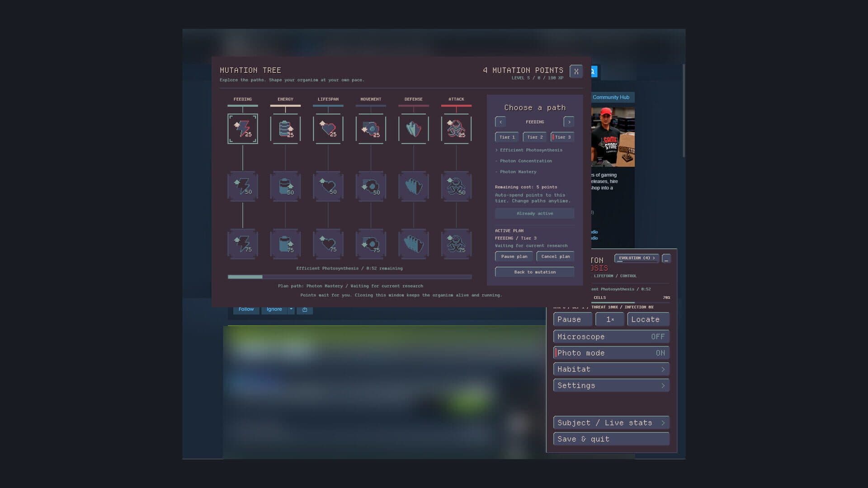Image resolution: width=868 pixels, height=488 pixels.
Task: Toggle Photo mode ON switch
Action: pyautogui.click(x=611, y=353)
